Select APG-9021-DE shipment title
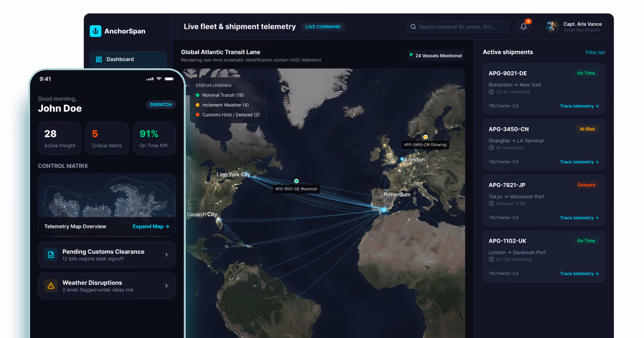The width and height of the screenshot is (644, 338). (x=508, y=74)
